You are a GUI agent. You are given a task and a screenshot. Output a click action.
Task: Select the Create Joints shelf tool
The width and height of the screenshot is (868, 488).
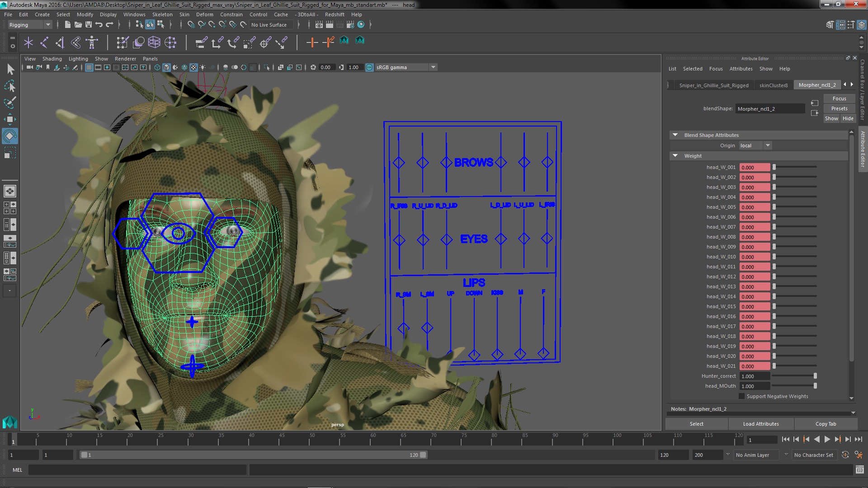click(44, 42)
